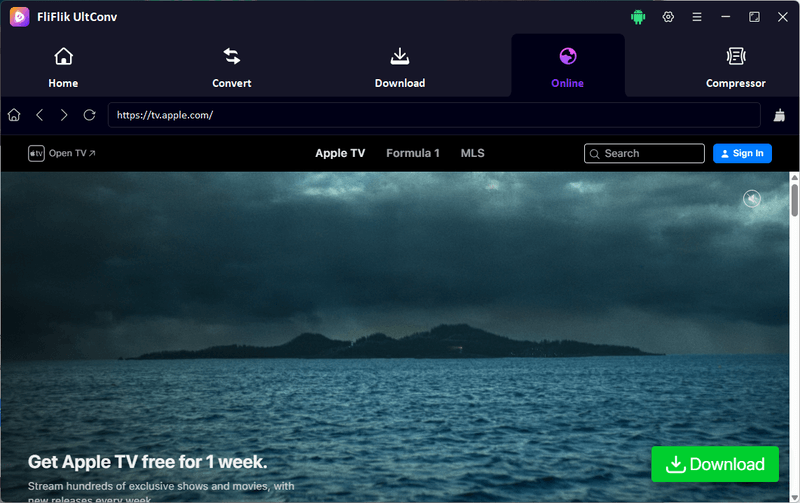The width and height of the screenshot is (800, 503).
Task: Reload the page with refresh icon
Action: click(x=89, y=115)
